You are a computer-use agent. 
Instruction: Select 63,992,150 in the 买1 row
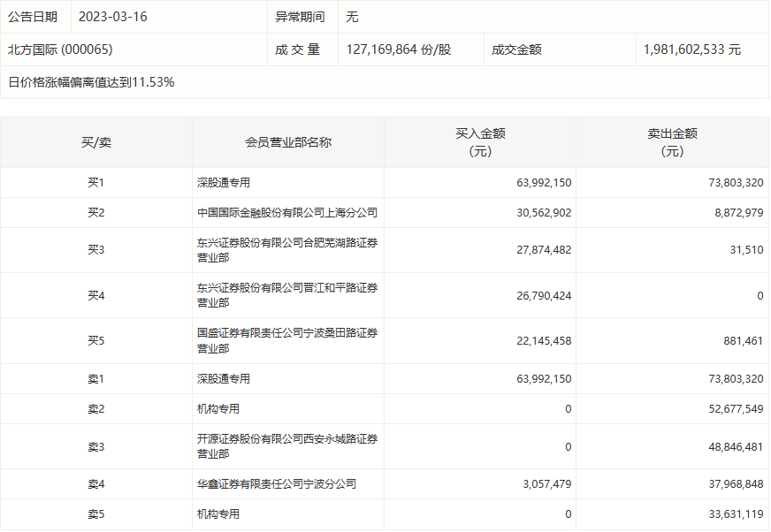544,183
